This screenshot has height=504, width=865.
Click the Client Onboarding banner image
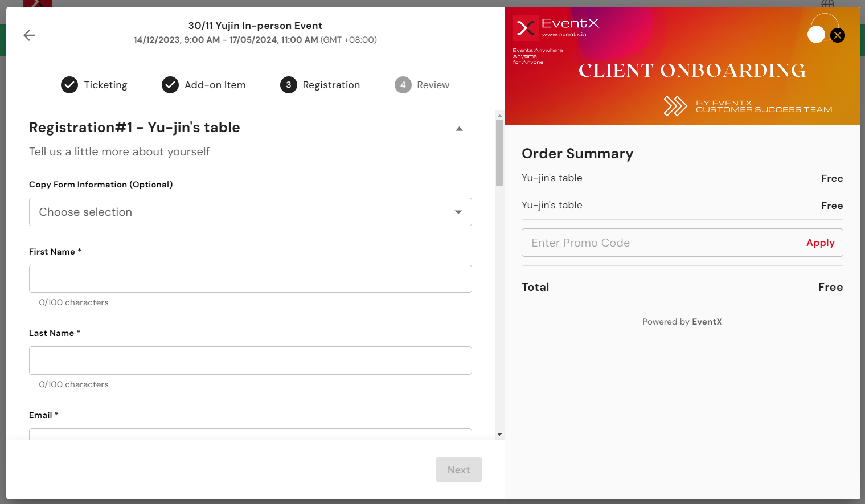click(x=682, y=66)
